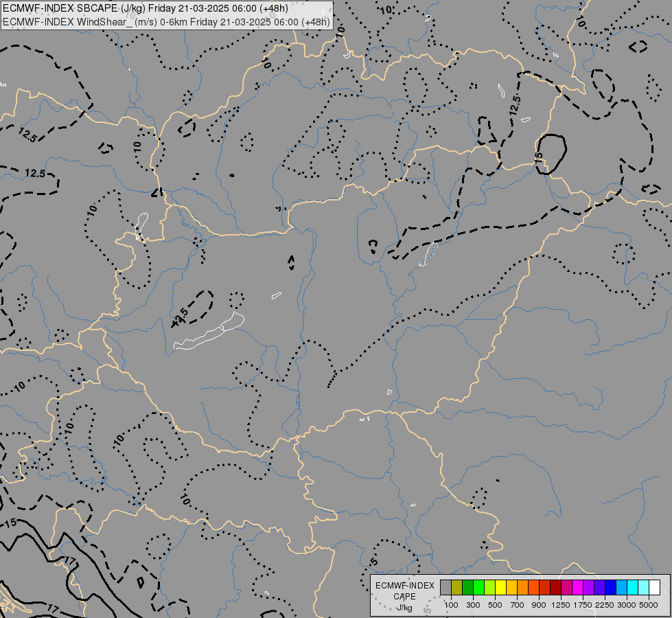Click the crimson-pink swatch after the 1250 tick

pyautogui.click(x=566, y=588)
